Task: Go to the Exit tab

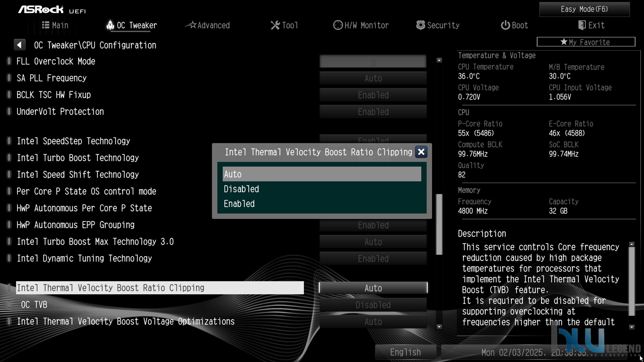Action: (x=591, y=25)
